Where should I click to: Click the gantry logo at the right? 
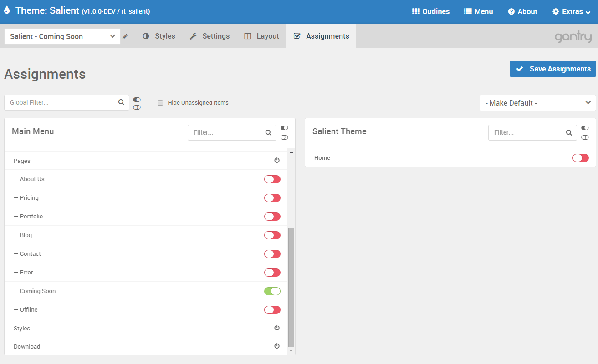tap(573, 37)
